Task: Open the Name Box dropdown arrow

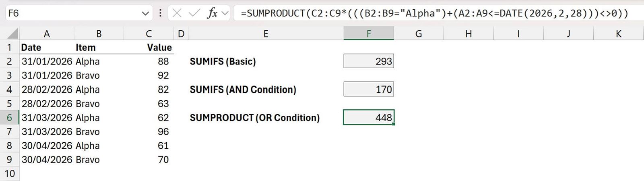Action: coord(145,14)
